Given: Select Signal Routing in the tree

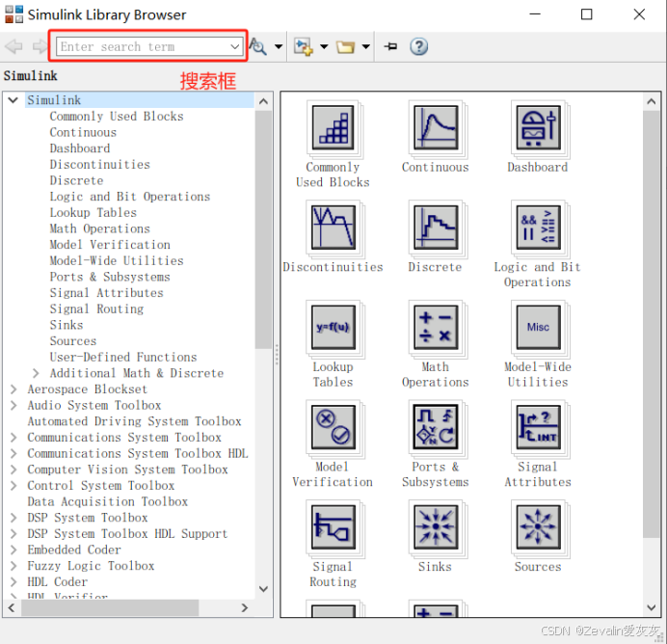Looking at the screenshot, I should [96, 309].
